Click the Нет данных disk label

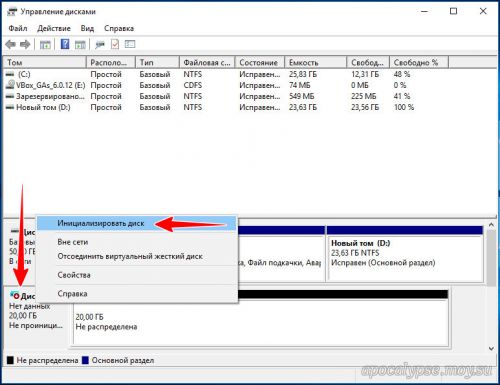pos(29,306)
